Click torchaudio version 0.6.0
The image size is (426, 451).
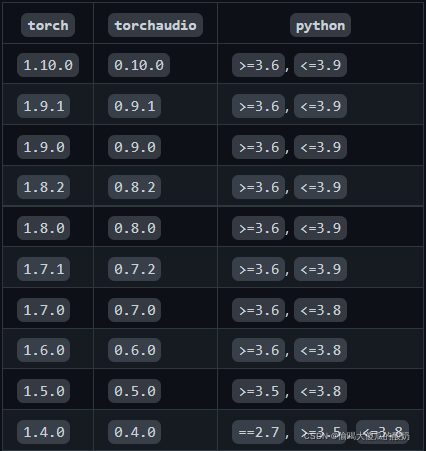click(x=135, y=350)
